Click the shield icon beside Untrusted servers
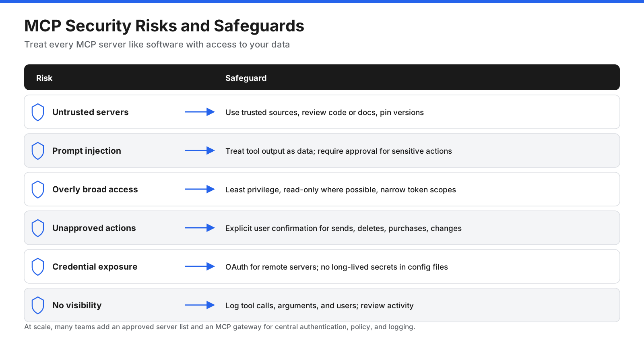The width and height of the screenshot is (644, 338). 38,112
